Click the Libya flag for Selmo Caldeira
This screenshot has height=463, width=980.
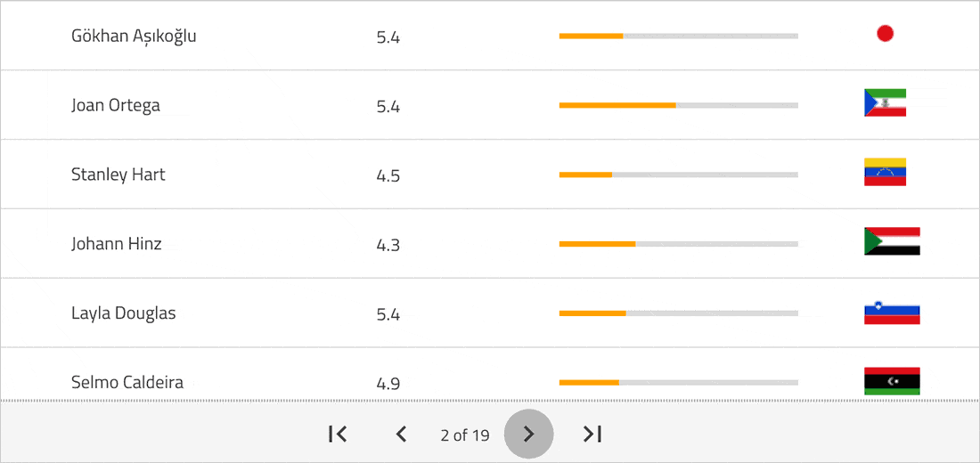(x=892, y=380)
